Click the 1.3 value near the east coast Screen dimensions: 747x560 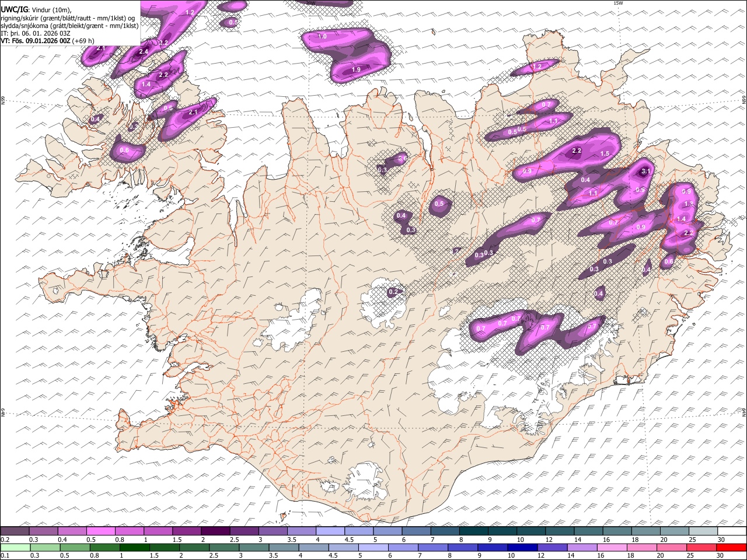tap(689, 204)
